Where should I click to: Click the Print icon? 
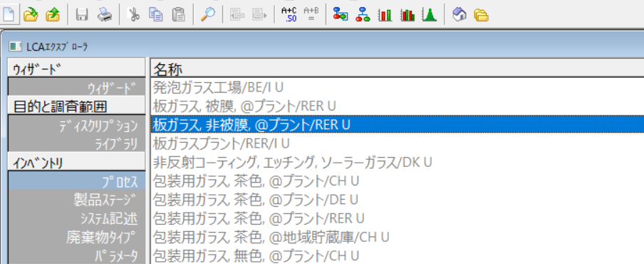click(x=104, y=15)
